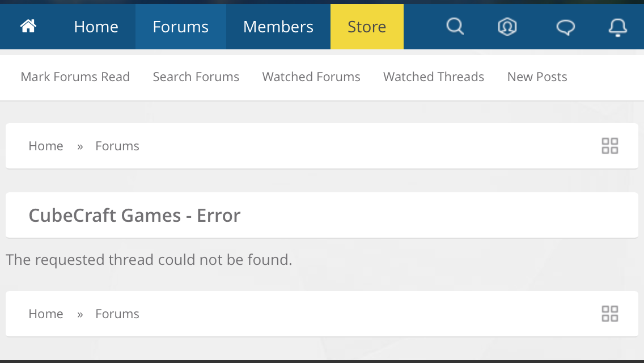The image size is (644, 363).
Task: Open the Home navigation tab
Action: pos(96,27)
